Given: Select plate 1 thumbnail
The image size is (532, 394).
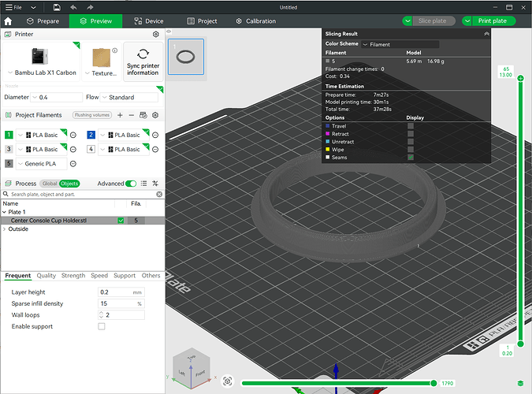Looking at the screenshot, I should click(186, 57).
